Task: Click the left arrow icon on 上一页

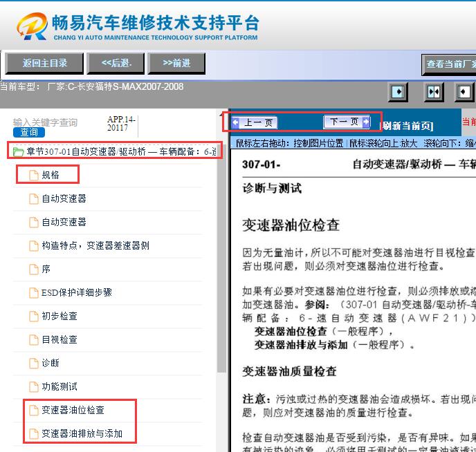Action: 235,123
